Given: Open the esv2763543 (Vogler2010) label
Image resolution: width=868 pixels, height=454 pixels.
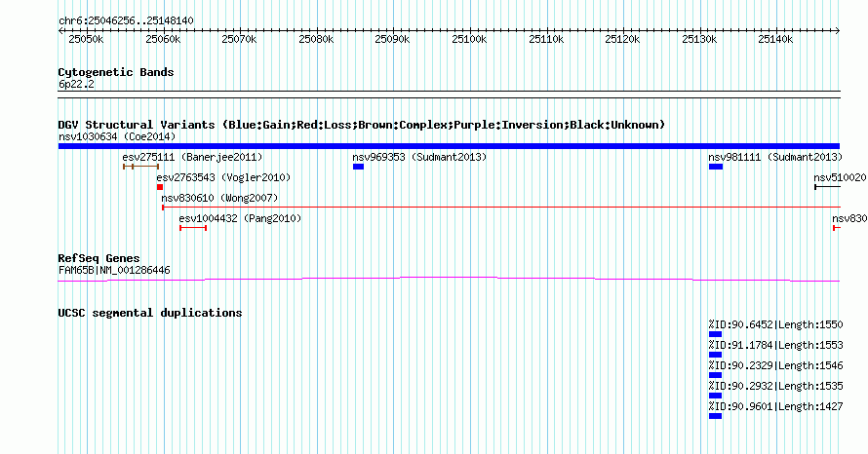Looking at the screenshot, I should point(223,177).
